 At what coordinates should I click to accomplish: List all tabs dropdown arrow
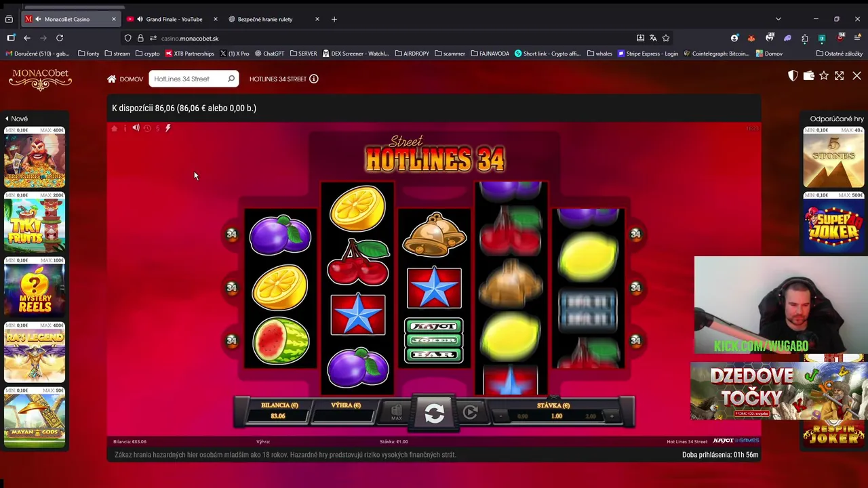pos(778,19)
